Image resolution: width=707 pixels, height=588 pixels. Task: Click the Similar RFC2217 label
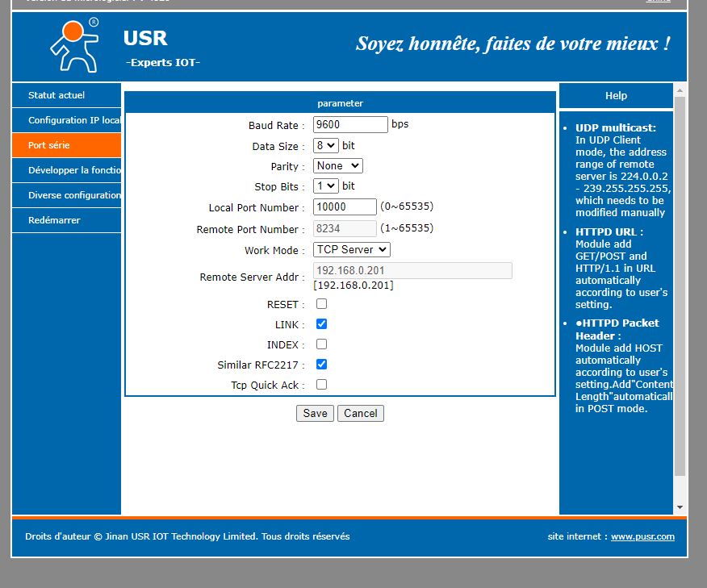pos(261,365)
